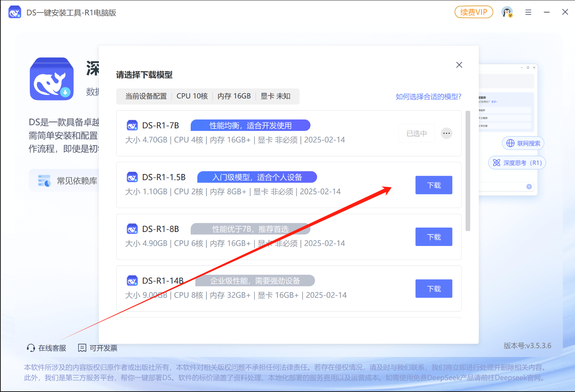Click the 续费VIP button

click(474, 12)
